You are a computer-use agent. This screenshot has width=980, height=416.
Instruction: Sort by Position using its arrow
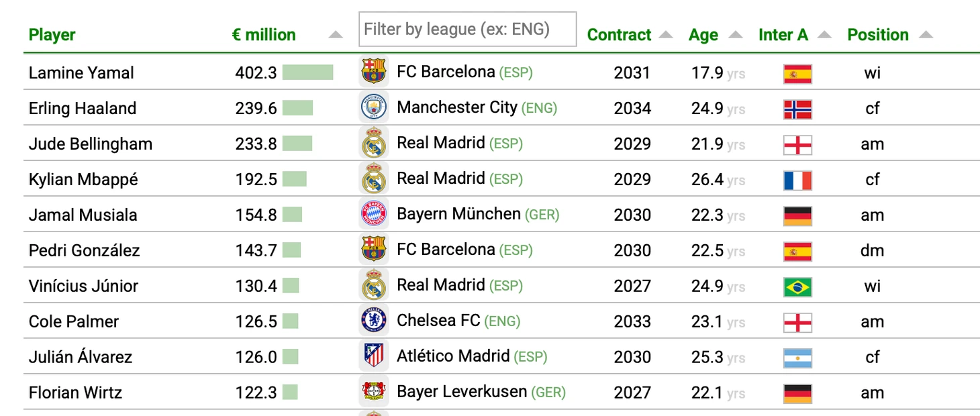tap(926, 35)
